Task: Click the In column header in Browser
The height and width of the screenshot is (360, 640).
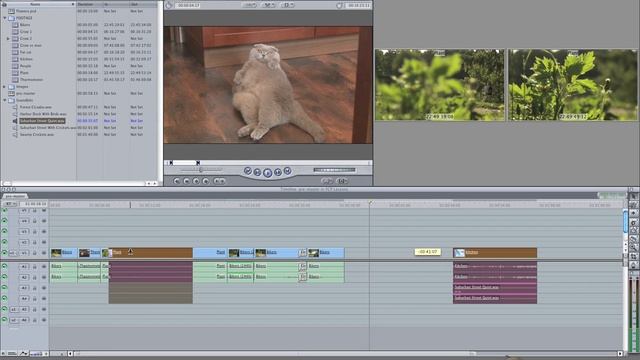Action: pos(116,4)
